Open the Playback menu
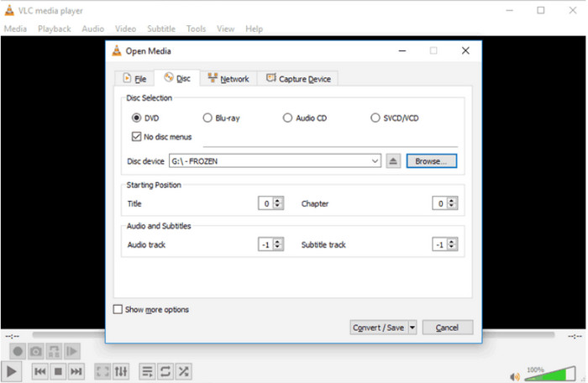This screenshot has height=383, width=588. point(55,29)
